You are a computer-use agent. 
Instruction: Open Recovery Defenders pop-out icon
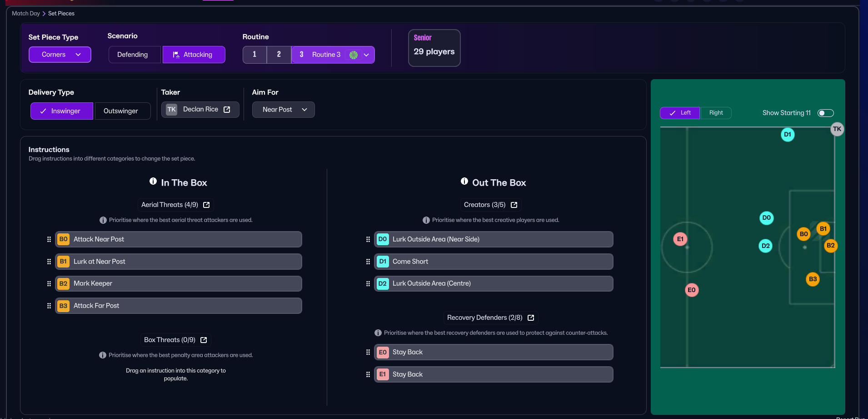coord(531,318)
